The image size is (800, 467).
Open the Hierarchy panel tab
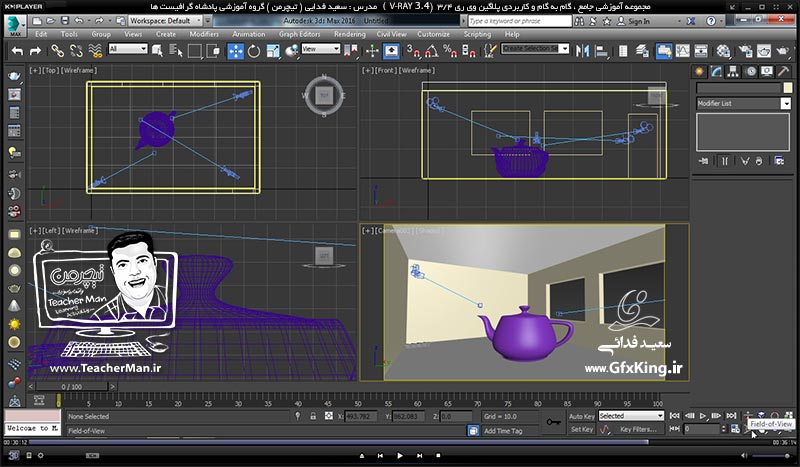(x=733, y=71)
